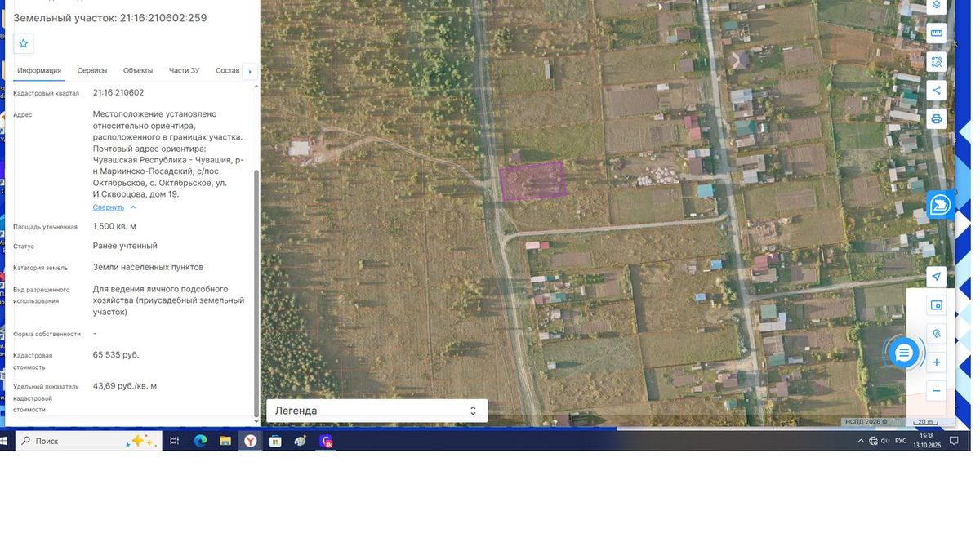Click the status value Ранее учтенный
This screenshot has width=980, height=551.
click(x=125, y=246)
